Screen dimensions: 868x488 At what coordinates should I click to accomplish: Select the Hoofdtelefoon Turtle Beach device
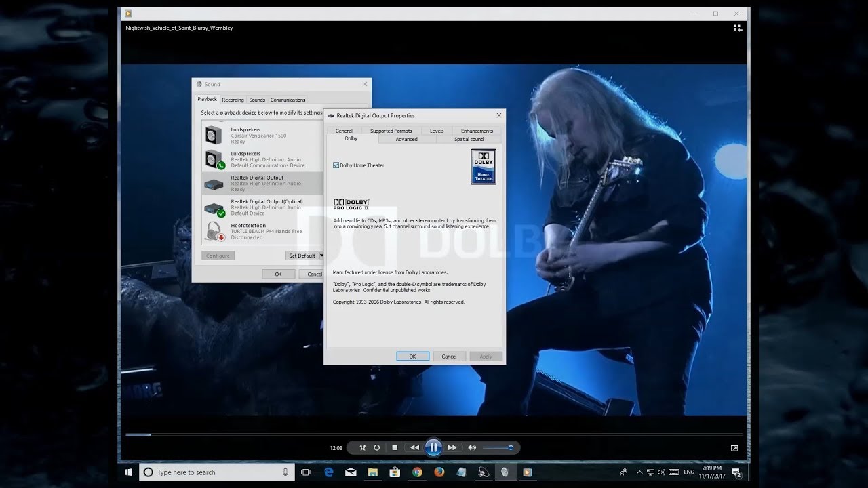pos(262,231)
